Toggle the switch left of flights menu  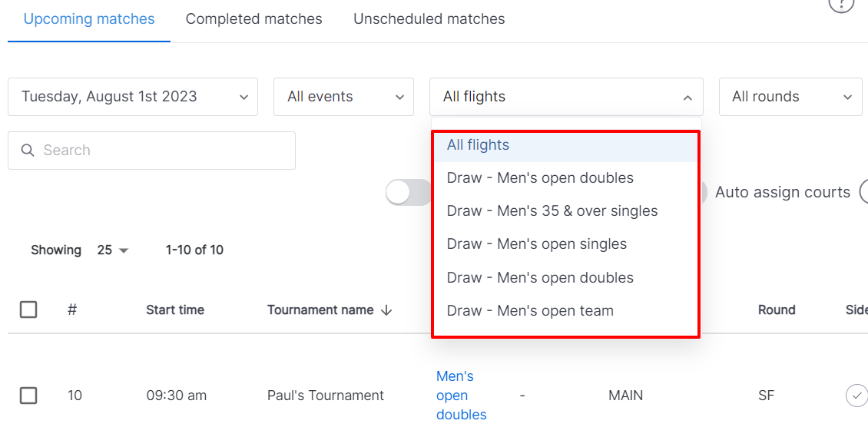pyautogui.click(x=409, y=193)
